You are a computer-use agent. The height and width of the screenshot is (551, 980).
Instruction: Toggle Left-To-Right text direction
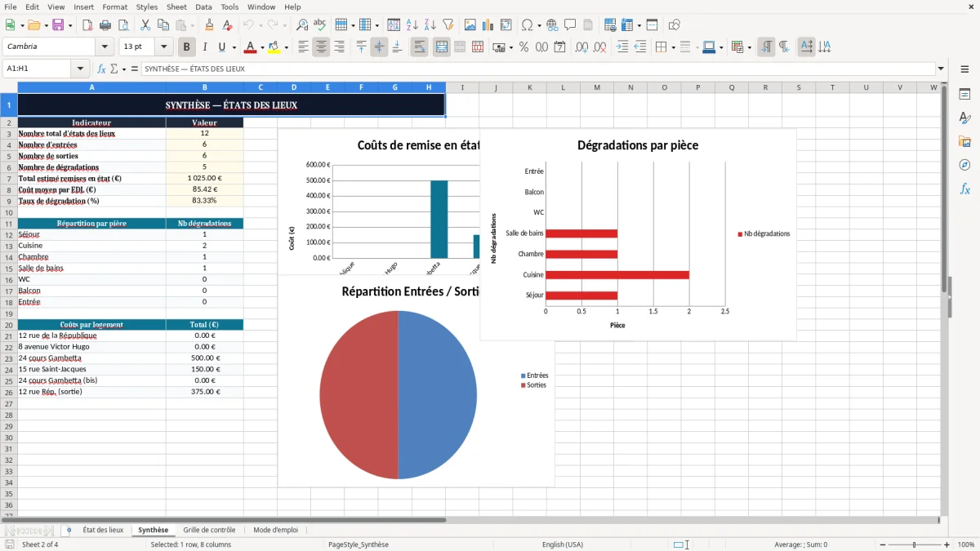pyautogui.click(x=766, y=47)
